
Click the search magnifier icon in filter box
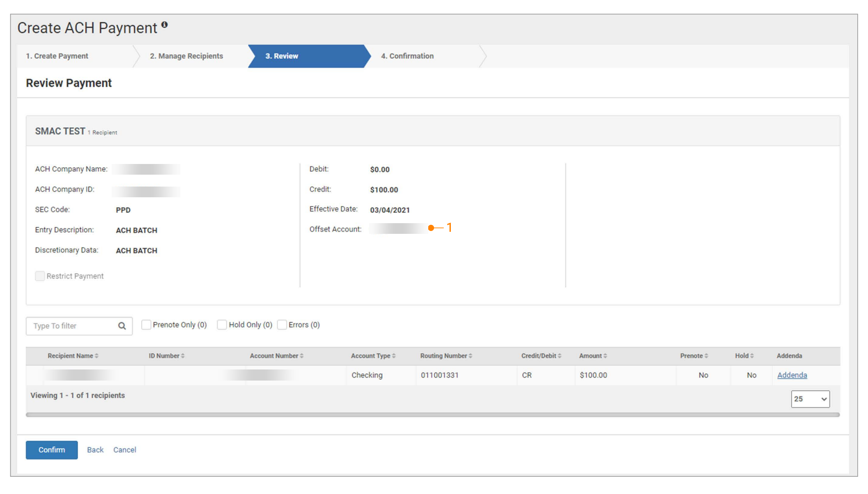click(122, 326)
